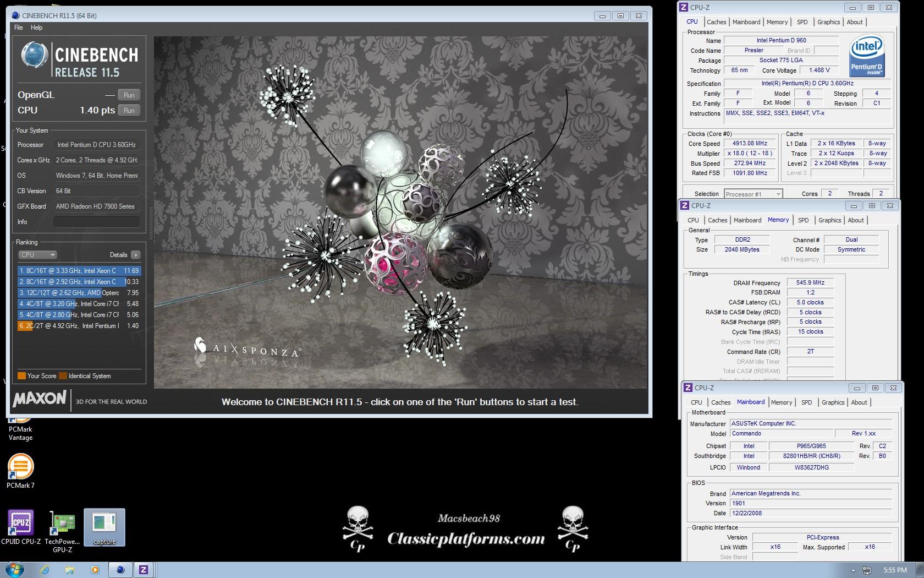Open the Cinebench Help menu
Screen dimensions: 924x578
36,28
